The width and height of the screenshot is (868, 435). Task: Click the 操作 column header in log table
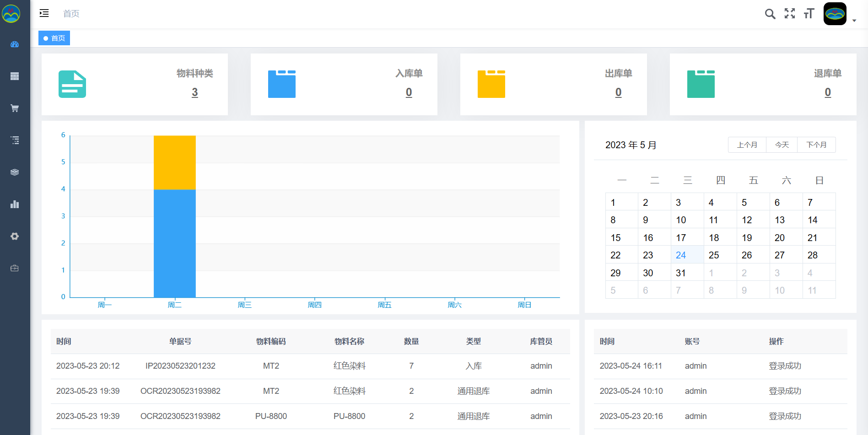click(x=776, y=341)
